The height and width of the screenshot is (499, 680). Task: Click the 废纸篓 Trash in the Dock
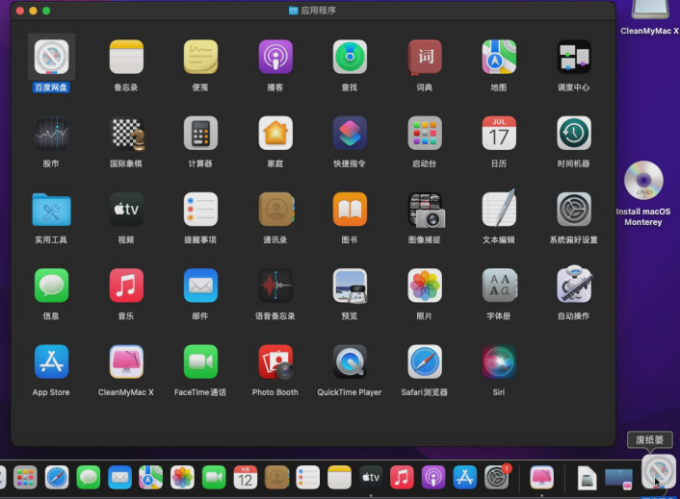659,472
